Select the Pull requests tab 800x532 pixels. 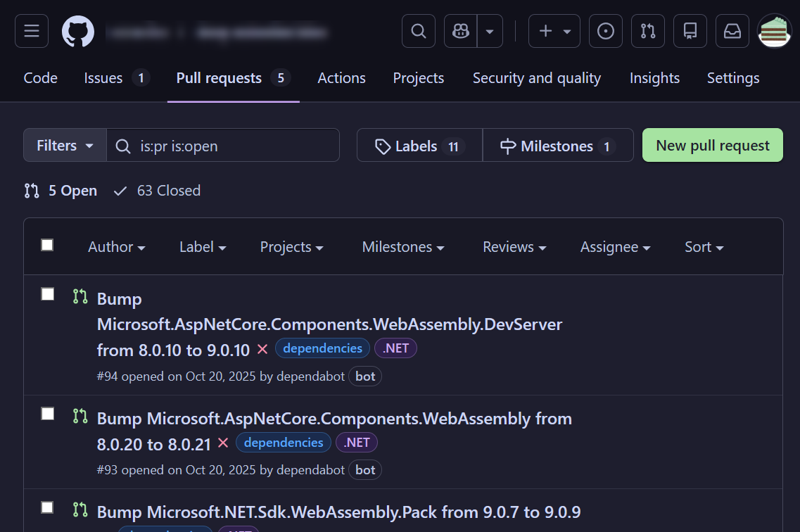[233, 78]
